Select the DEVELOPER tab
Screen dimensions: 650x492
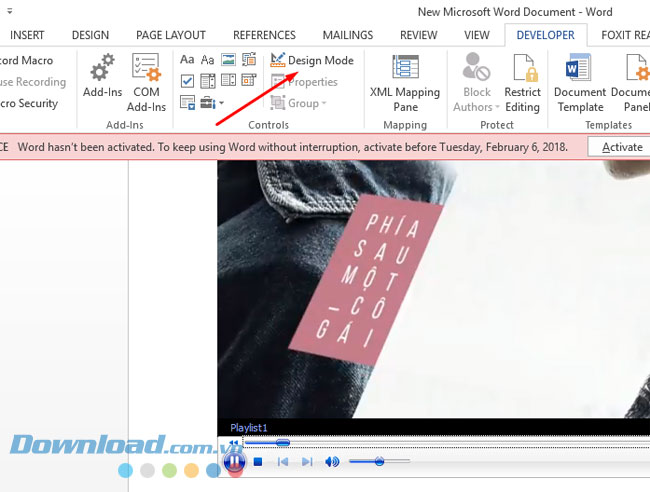(546, 35)
